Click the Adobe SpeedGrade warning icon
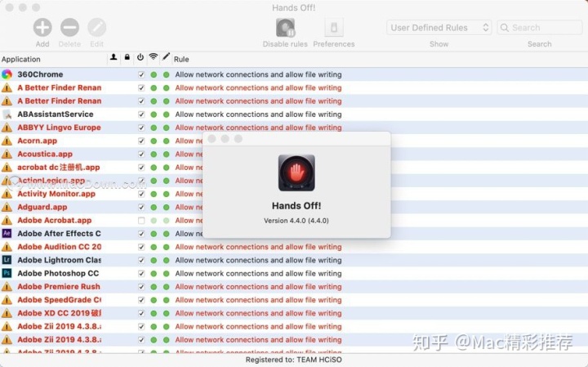 [x=7, y=300]
